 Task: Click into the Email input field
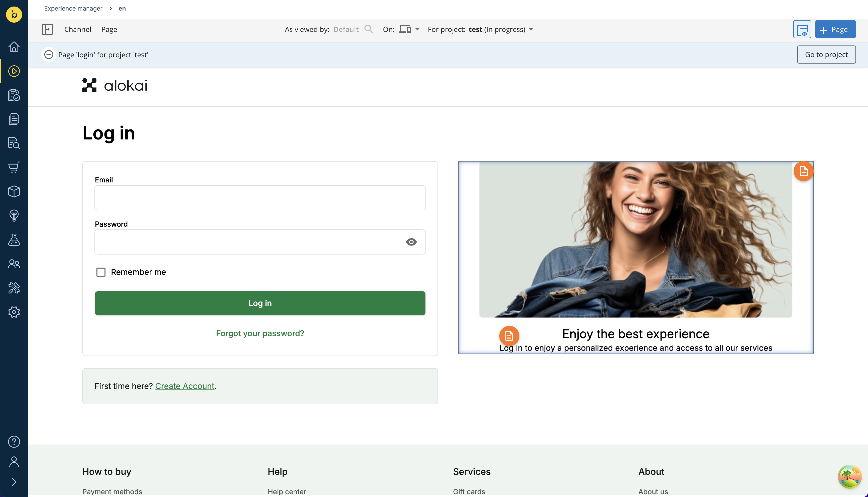tap(260, 198)
